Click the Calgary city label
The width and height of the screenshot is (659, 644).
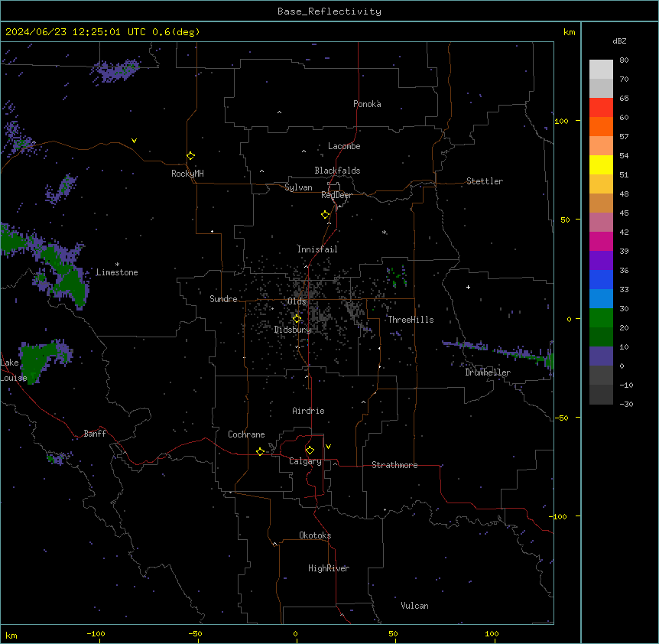point(305,461)
